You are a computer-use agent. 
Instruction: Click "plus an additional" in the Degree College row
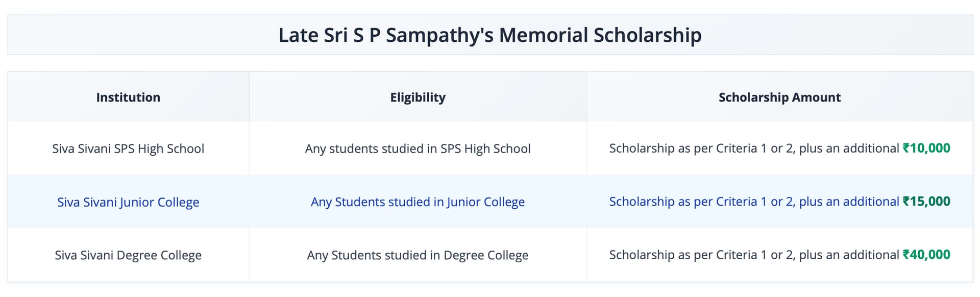[x=849, y=255]
